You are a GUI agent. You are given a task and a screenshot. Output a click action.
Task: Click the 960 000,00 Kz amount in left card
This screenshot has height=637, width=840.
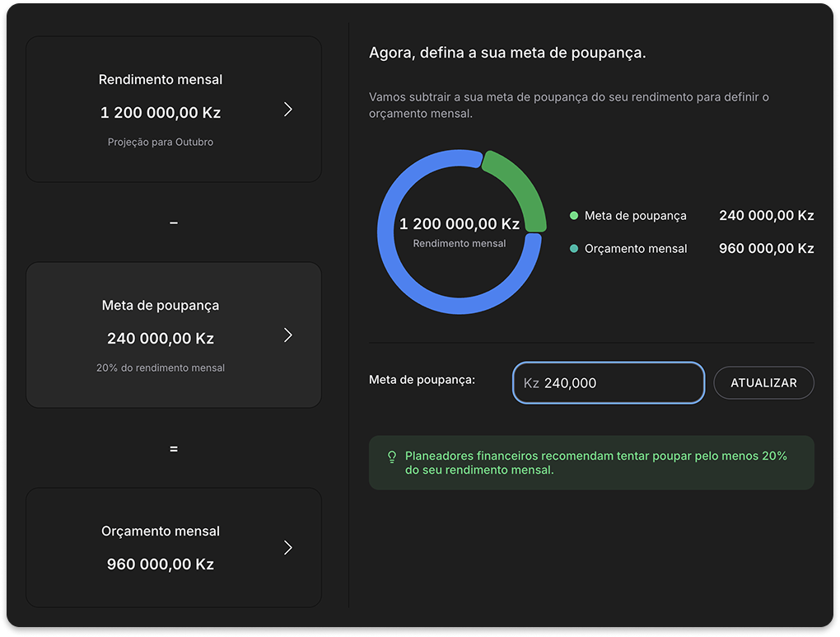click(x=161, y=564)
